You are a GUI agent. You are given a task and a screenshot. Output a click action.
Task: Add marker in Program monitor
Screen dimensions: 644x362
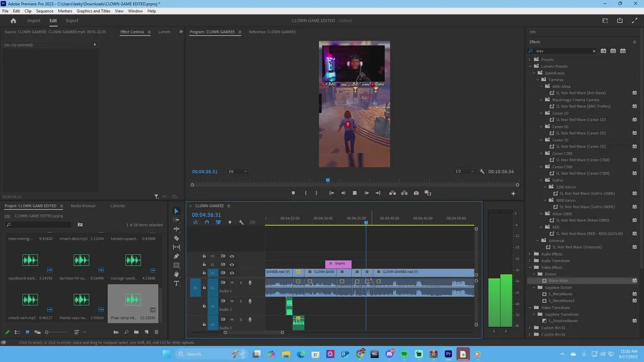tap(293, 193)
